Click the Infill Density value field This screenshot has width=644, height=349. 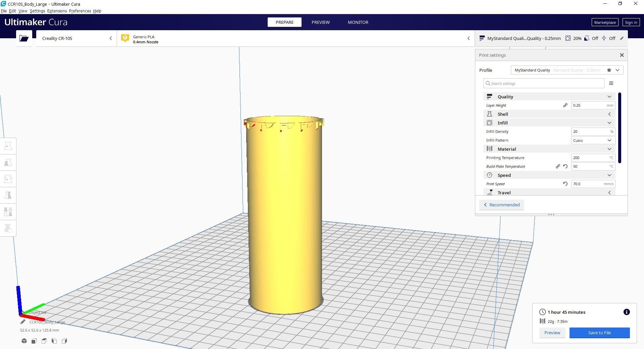coord(593,132)
